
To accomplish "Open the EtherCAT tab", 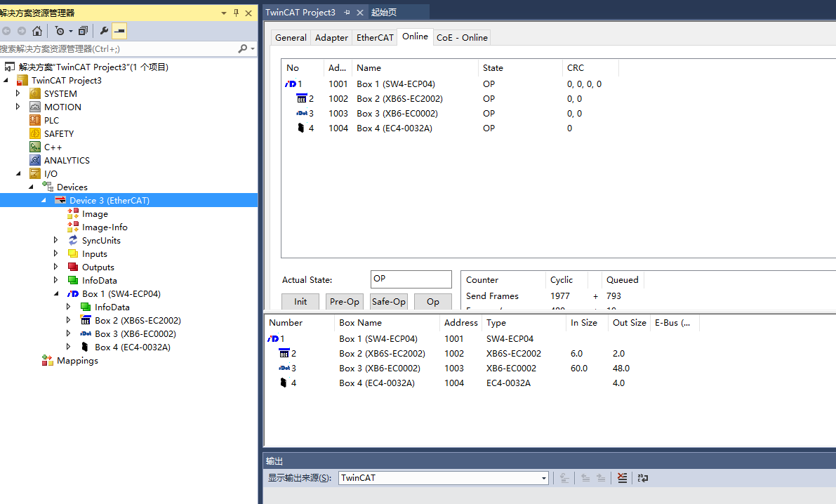I will coord(375,38).
